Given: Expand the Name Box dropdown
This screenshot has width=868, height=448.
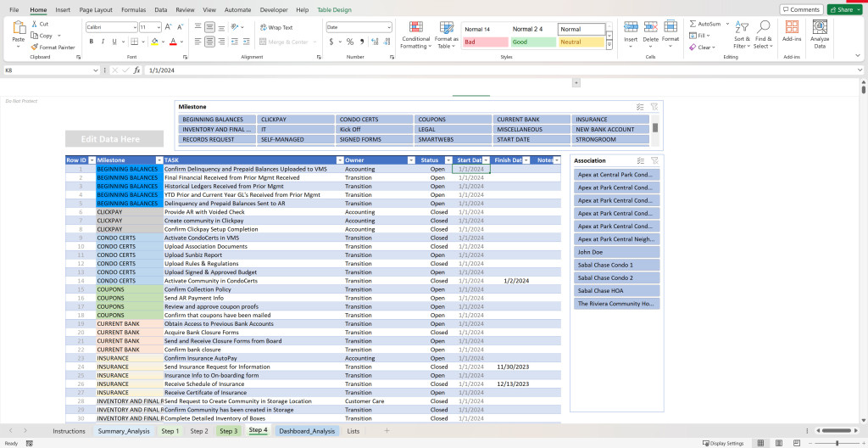Looking at the screenshot, I should pyautogui.click(x=96, y=70).
